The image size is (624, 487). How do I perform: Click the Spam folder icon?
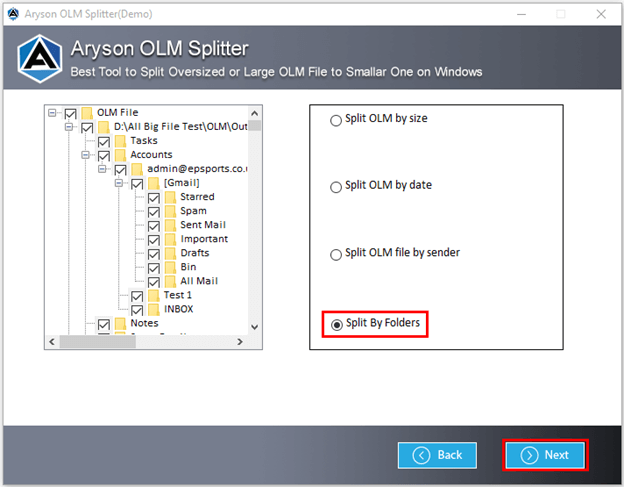170,211
